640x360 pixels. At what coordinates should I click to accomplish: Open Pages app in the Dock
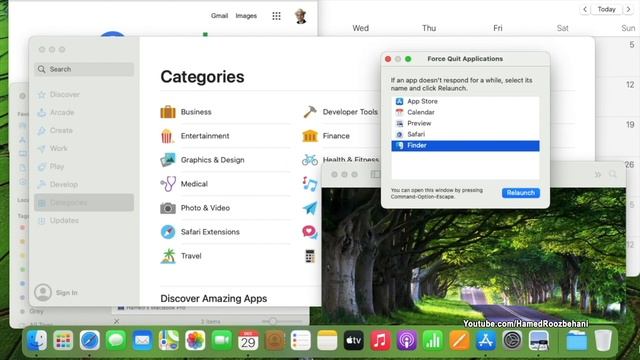tap(459, 340)
